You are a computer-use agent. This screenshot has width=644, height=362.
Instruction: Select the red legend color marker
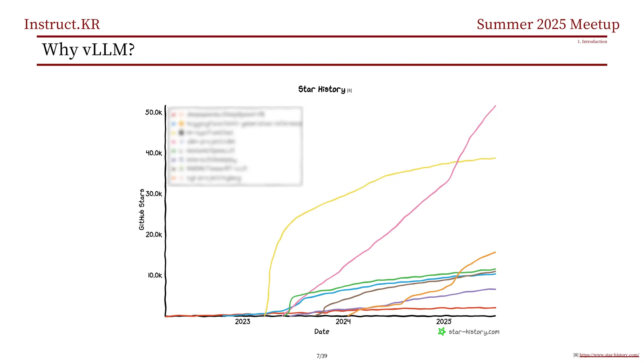tap(173, 115)
